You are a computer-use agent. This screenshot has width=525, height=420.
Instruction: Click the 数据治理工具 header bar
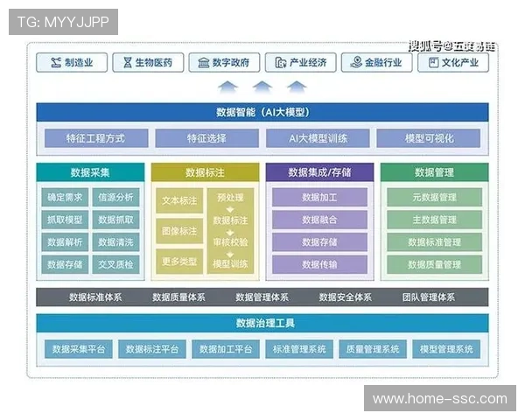click(x=262, y=323)
